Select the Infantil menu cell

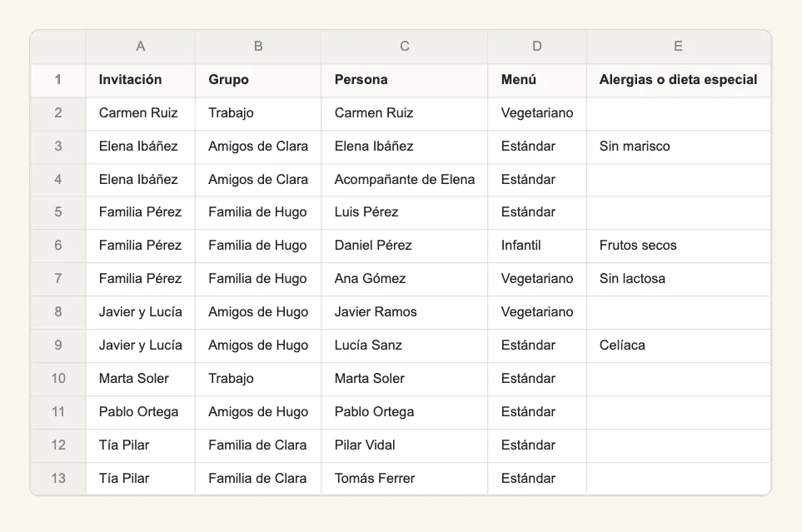point(536,246)
